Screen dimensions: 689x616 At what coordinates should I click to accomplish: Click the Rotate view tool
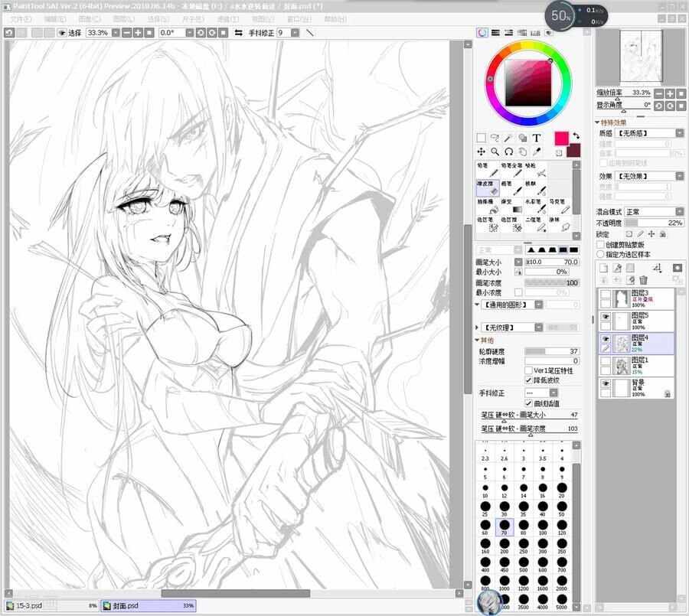[509, 152]
